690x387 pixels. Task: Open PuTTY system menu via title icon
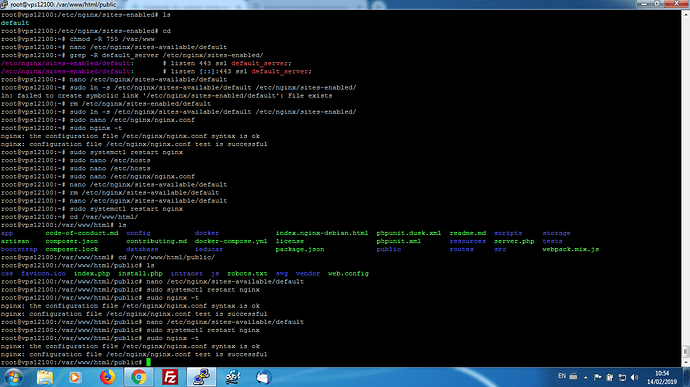[4, 4]
